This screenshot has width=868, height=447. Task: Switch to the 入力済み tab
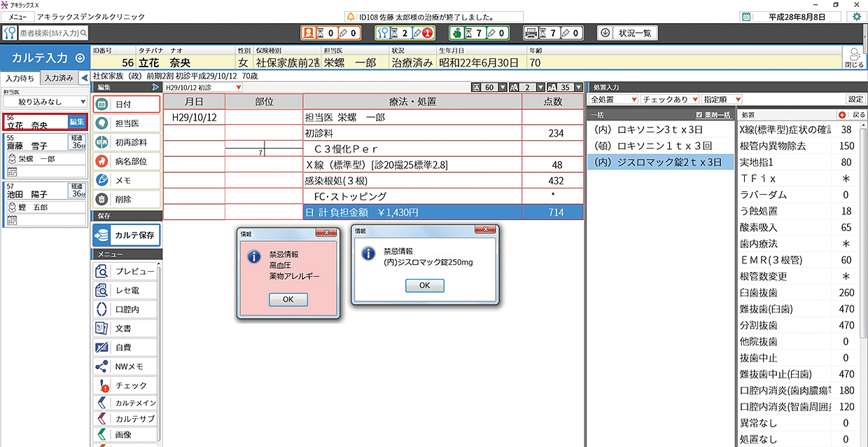click(59, 78)
